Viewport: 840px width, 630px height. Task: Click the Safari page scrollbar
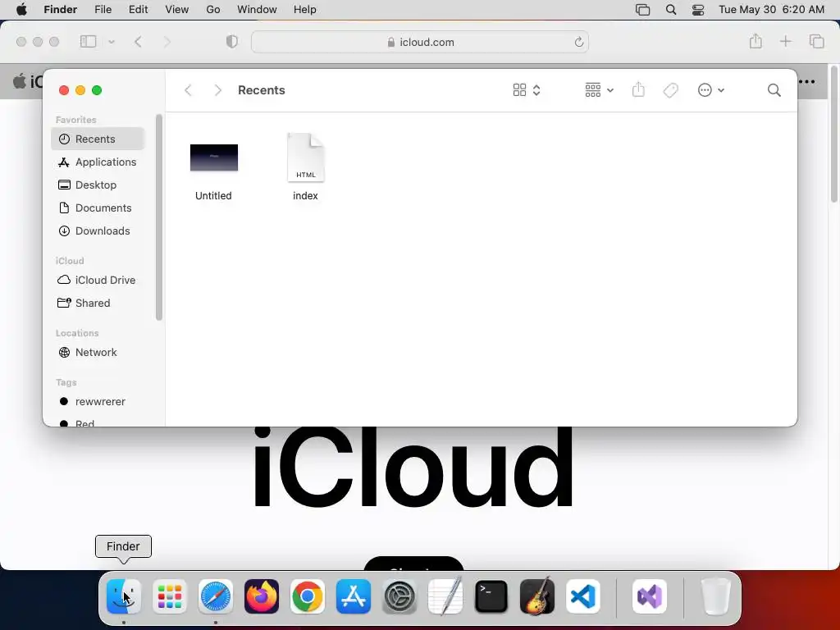pyautogui.click(x=833, y=134)
